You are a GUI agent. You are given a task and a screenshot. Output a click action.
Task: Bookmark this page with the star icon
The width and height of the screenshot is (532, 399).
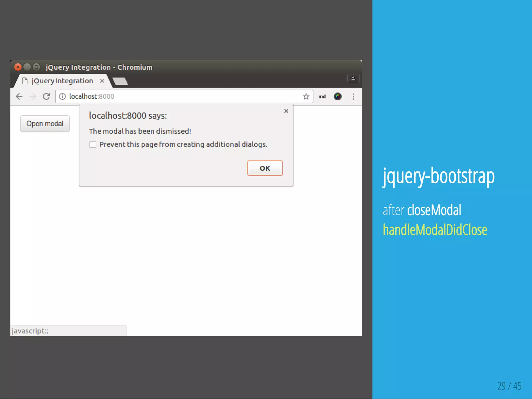coord(306,97)
